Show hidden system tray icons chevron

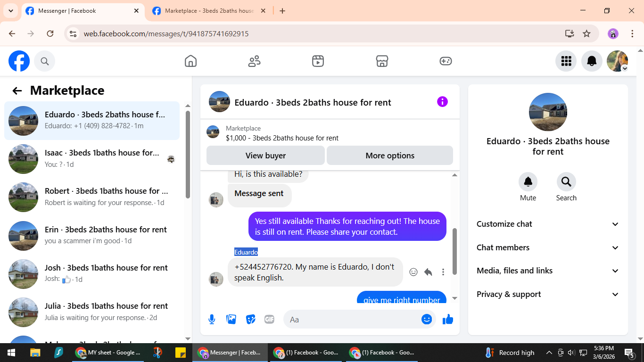549,353
